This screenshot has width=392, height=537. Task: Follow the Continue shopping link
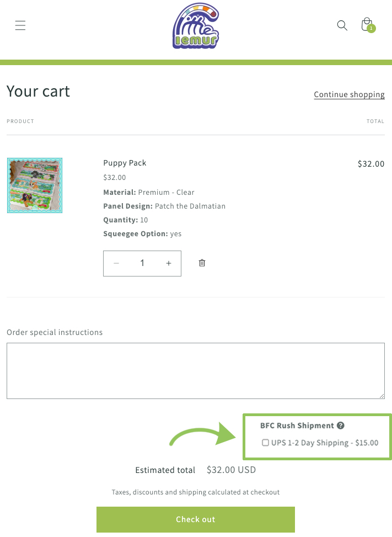pyautogui.click(x=349, y=94)
